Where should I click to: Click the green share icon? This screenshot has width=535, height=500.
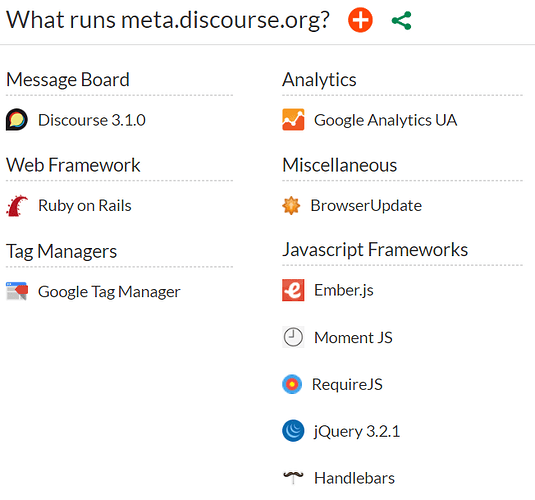402,20
